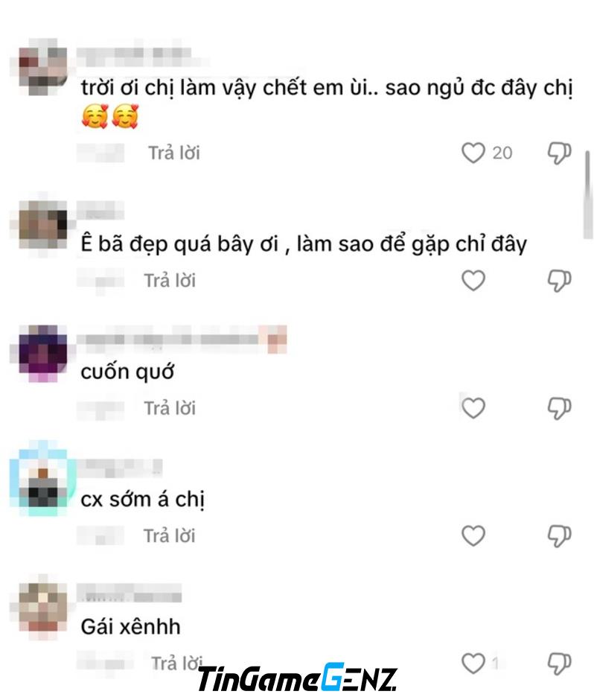Reply to the 'Ê bã đẹp quá' comment

170,281
